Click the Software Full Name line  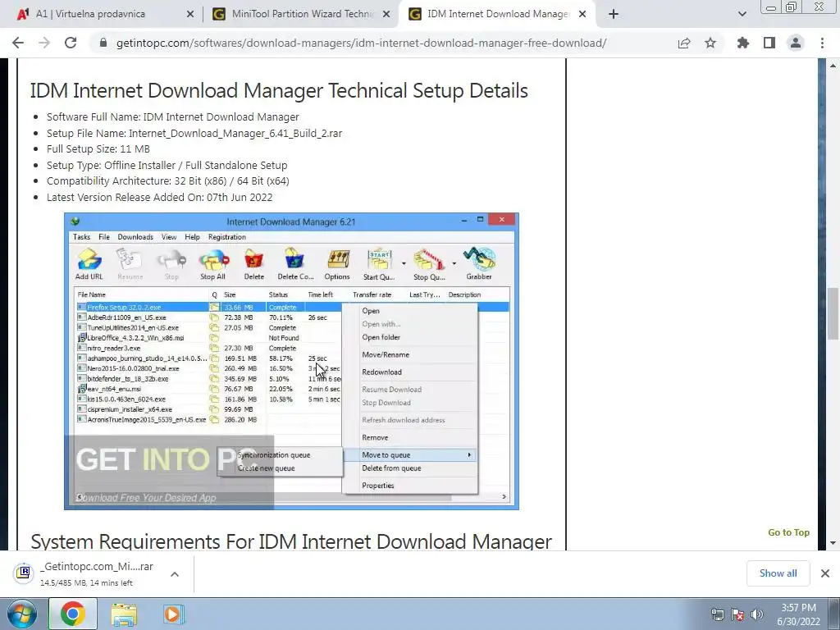click(x=172, y=116)
